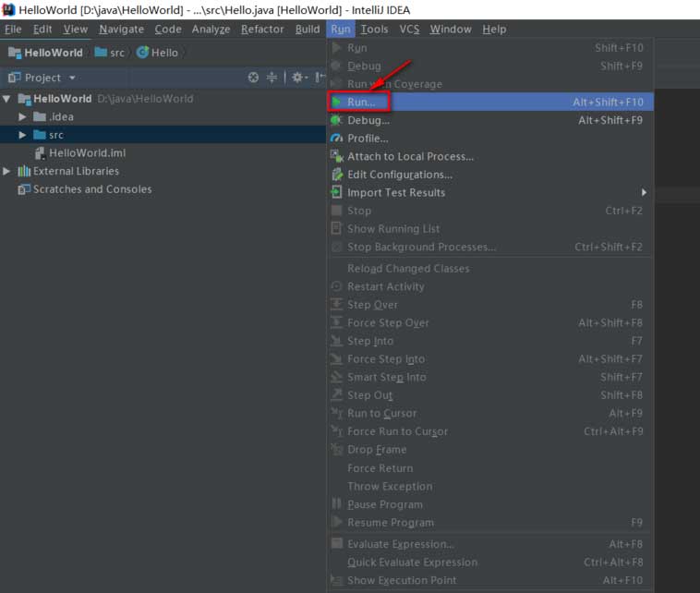Click the Stop Background Processes... entry

(490, 247)
